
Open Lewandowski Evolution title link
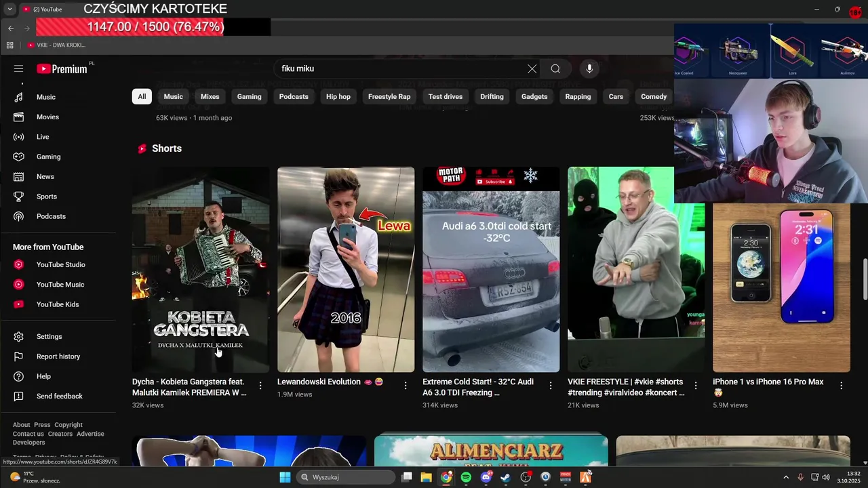coord(330,382)
